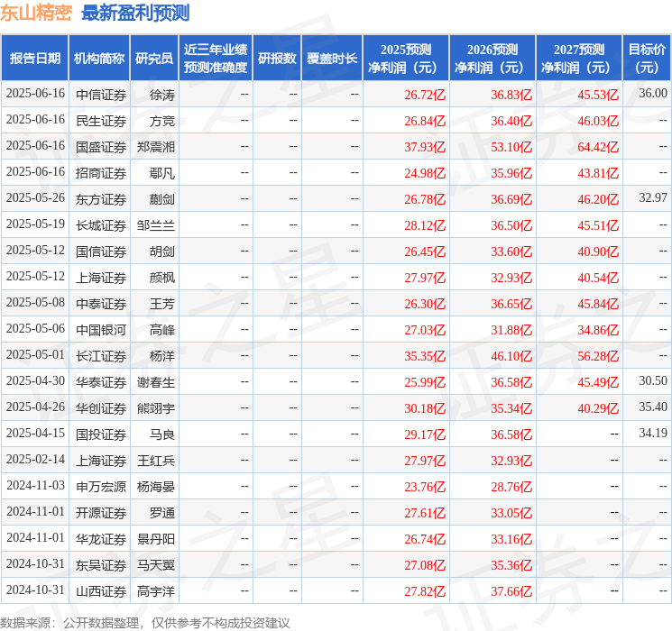Click the 近三年业绩预测准确度 column header
Viewport: 672px width, 631px height.
tap(216, 59)
